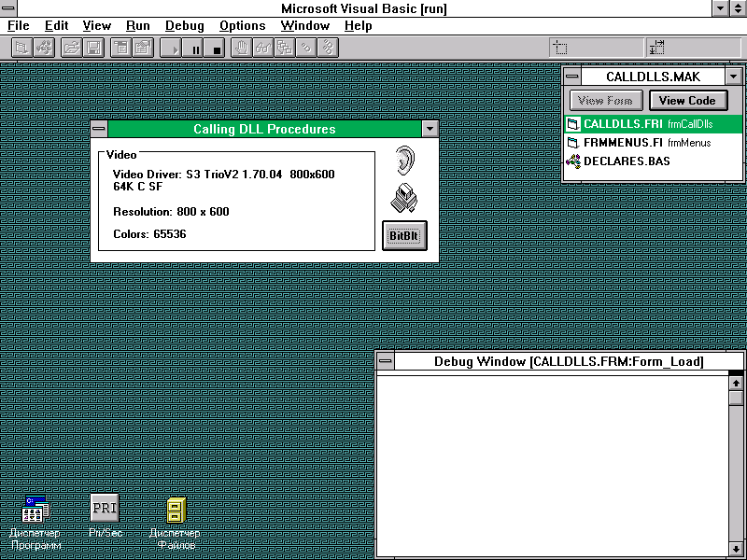Screen dimensions: 747x560
Task: Click the Debug Window scrollbar thumb
Action: [736, 399]
